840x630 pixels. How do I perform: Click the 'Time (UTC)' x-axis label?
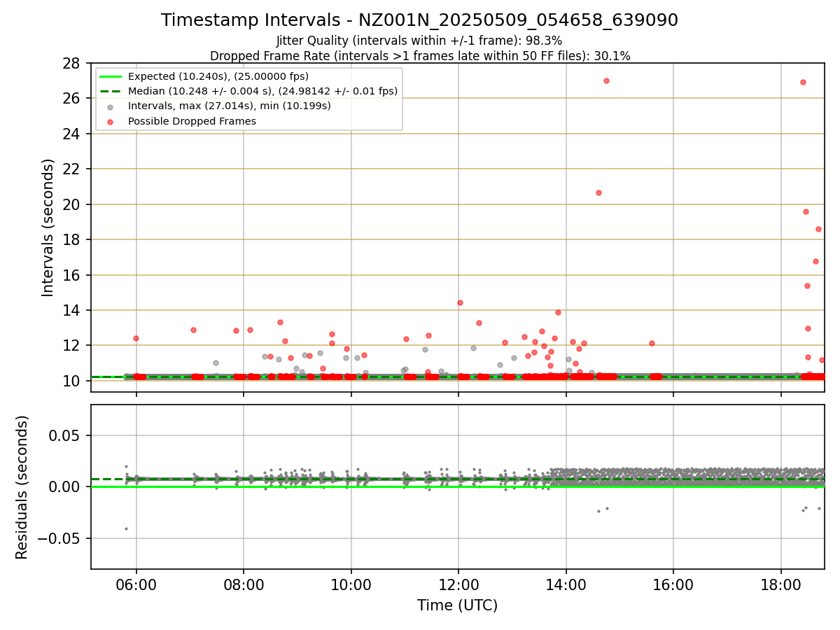(458, 605)
